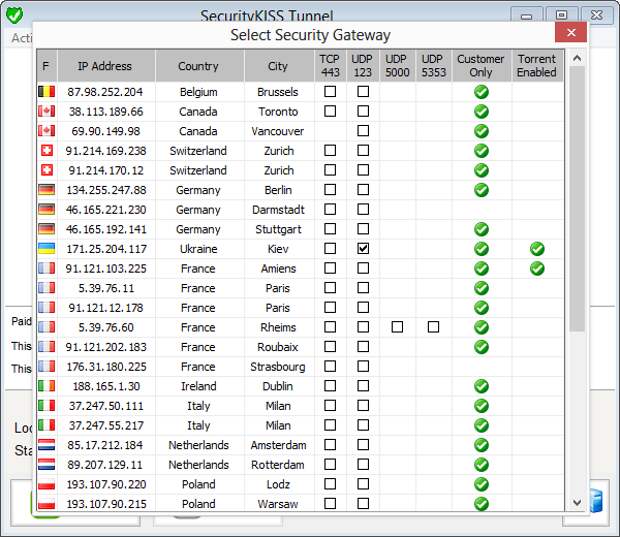
Task: Click the Ukraine flag icon for Kiev
Action: (46, 249)
